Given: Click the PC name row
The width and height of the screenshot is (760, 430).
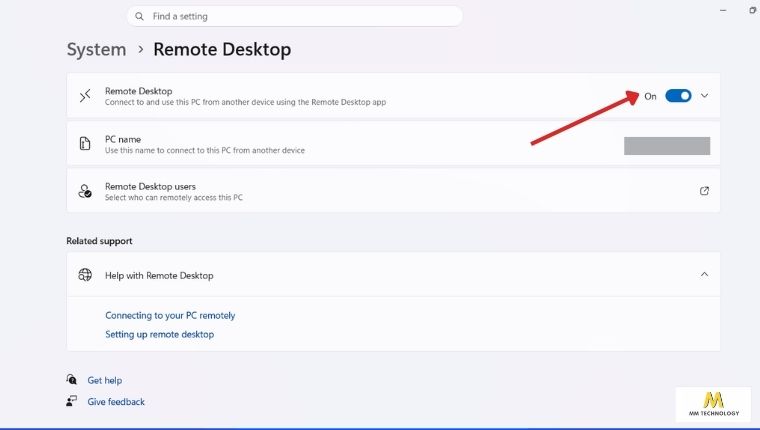Looking at the screenshot, I should (393, 144).
